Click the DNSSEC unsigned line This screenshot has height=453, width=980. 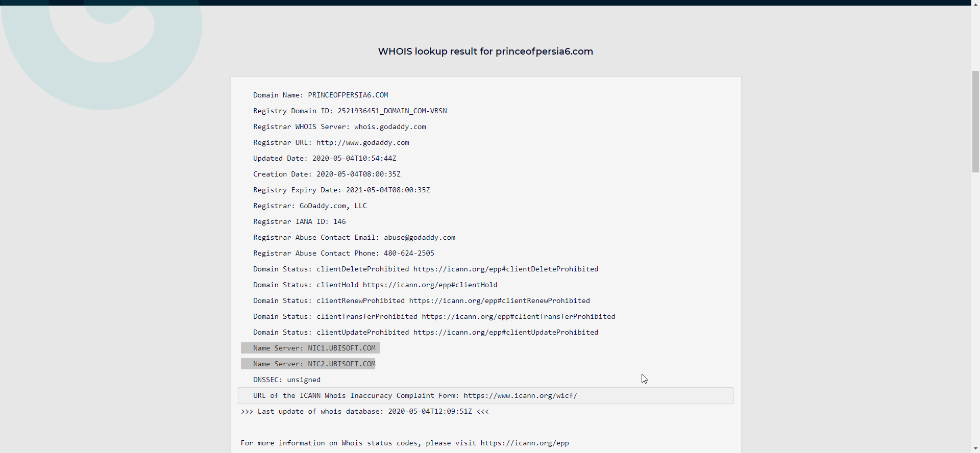[286, 380]
